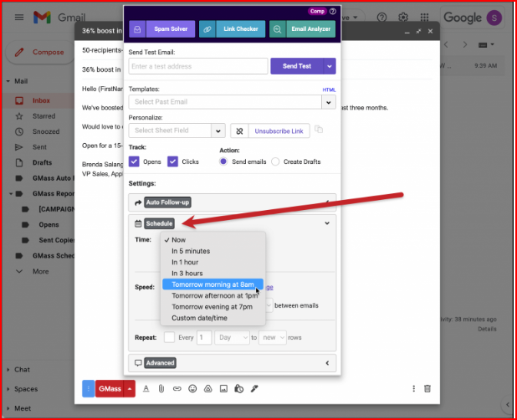
Task: Discard draft trash icon
Action: (x=427, y=388)
